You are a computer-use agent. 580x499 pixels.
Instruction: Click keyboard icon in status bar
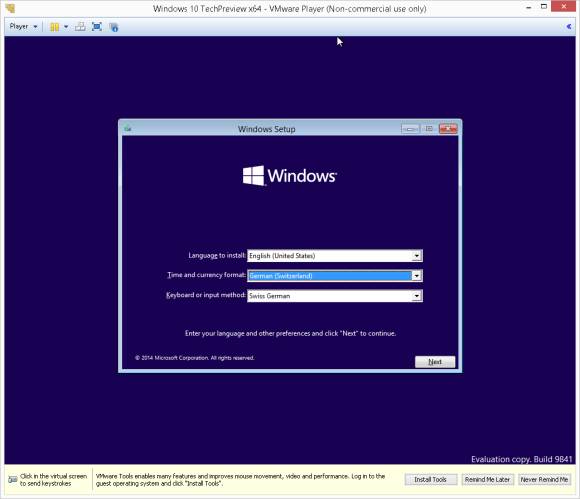coord(13,480)
